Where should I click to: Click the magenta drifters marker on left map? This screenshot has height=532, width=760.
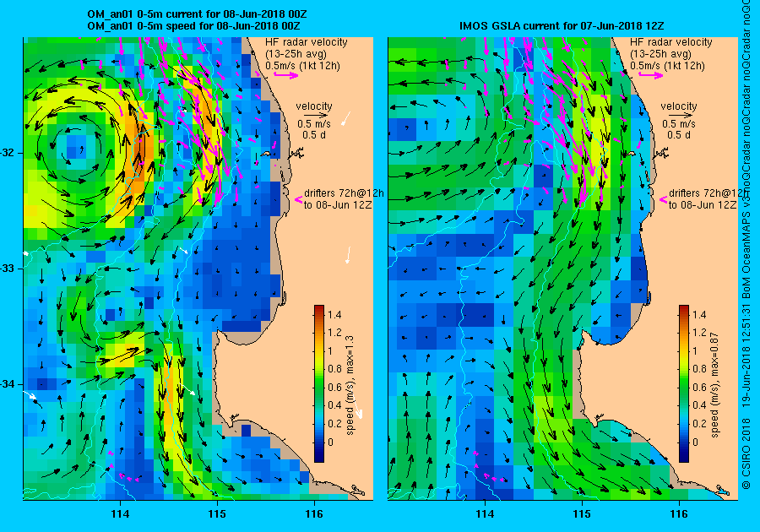tap(299, 199)
